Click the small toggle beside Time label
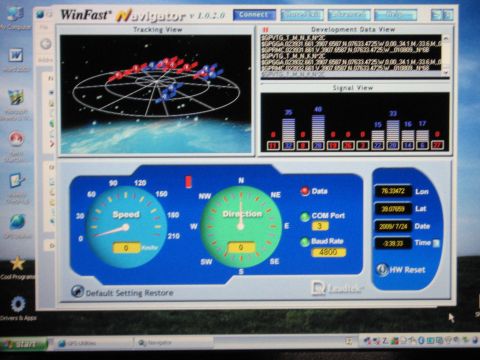The image size is (480, 360). pyautogui.click(x=436, y=244)
